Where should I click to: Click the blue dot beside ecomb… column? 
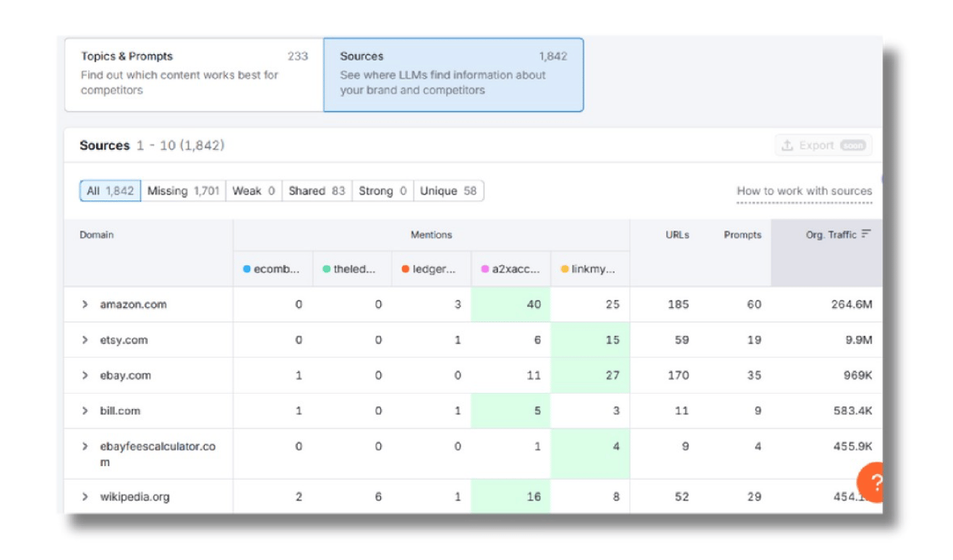click(x=247, y=270)
